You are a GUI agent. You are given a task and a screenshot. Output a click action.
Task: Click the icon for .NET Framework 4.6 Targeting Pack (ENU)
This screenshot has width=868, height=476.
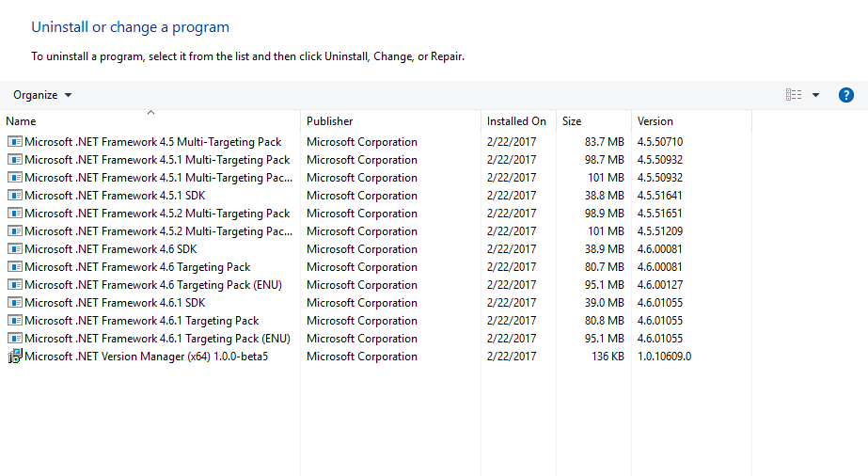point(15,284)
